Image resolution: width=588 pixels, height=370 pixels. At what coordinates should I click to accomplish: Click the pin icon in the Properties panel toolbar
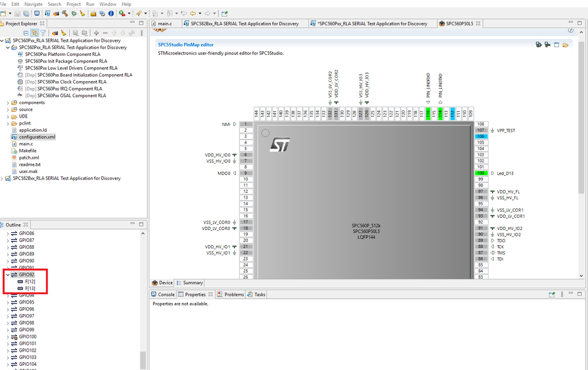click(x=552, y=295)
